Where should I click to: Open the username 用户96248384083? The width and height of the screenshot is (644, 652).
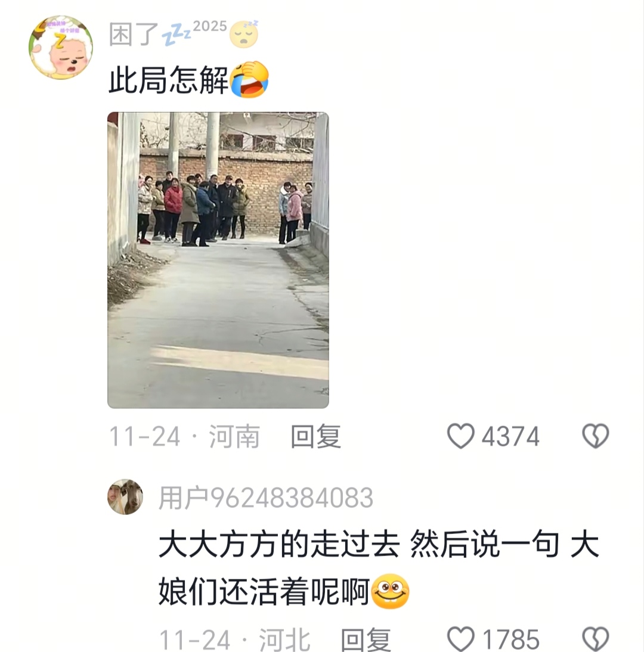pyautogui.click(x=266, y=498)
